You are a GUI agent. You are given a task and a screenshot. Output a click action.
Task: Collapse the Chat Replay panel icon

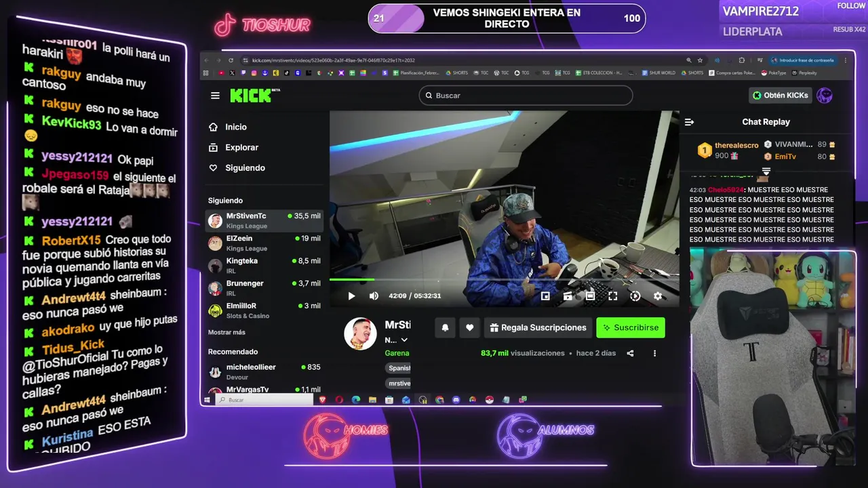[x=689, y=122]
